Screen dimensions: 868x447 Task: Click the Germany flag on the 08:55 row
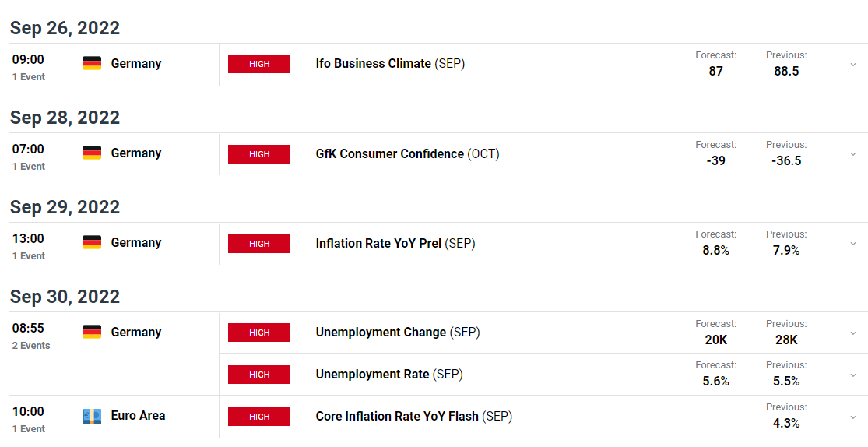[92, 333]
